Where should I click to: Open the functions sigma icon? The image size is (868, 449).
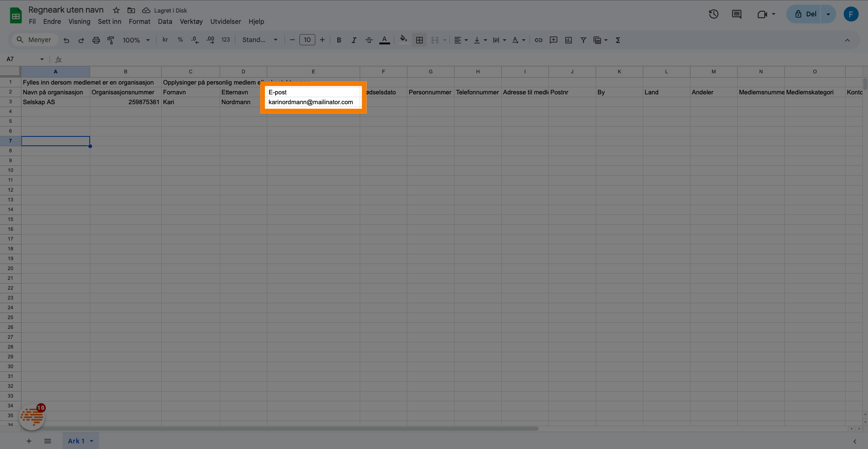(618, 40)
